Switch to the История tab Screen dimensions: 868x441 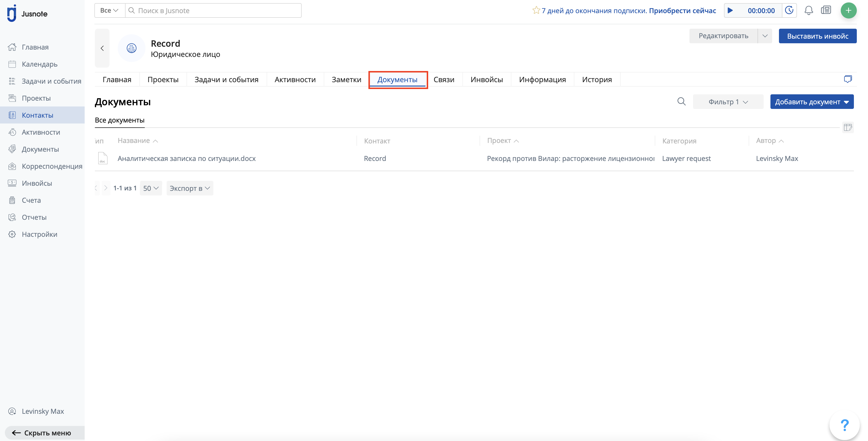[597, 79]
